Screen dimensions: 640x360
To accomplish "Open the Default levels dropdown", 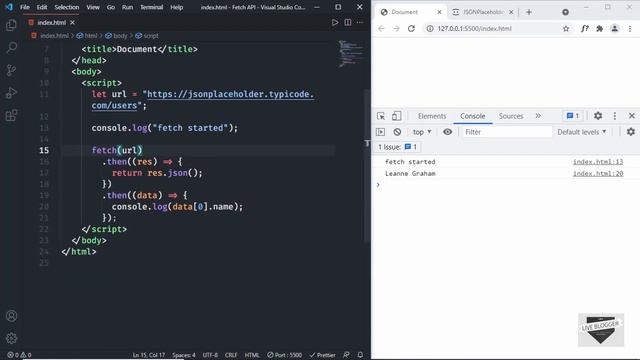I will [582, 132].
